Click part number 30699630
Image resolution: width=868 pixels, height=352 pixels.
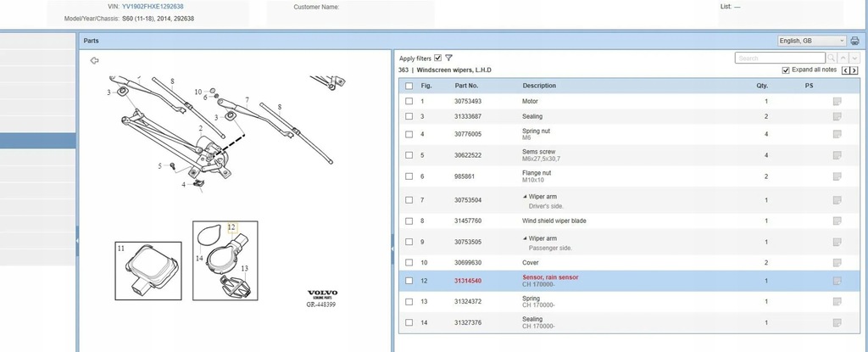click(x=468, y=263)
